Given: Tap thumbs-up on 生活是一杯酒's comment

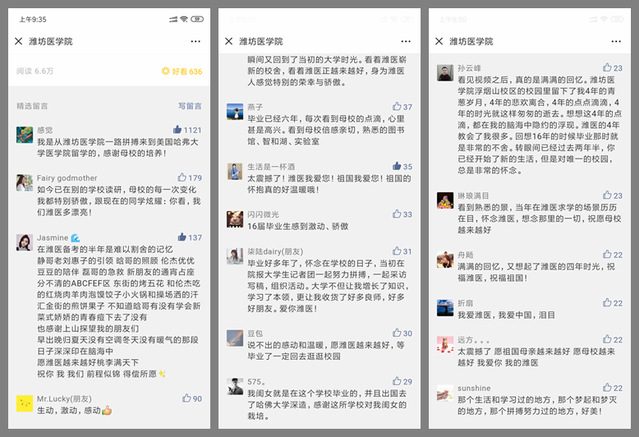Looking at the screenshot, I should point(395,166).
